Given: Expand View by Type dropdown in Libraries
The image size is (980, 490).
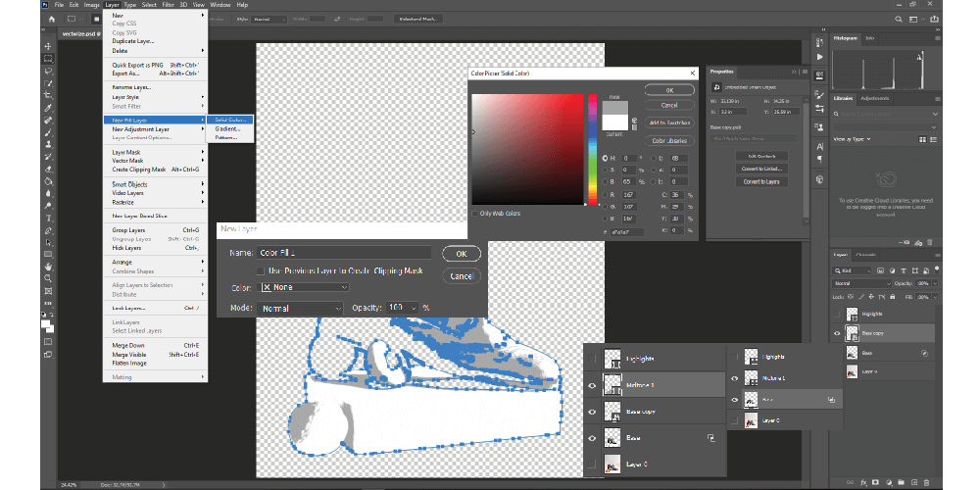Looking at the screenshot, I should coord(852,139).
